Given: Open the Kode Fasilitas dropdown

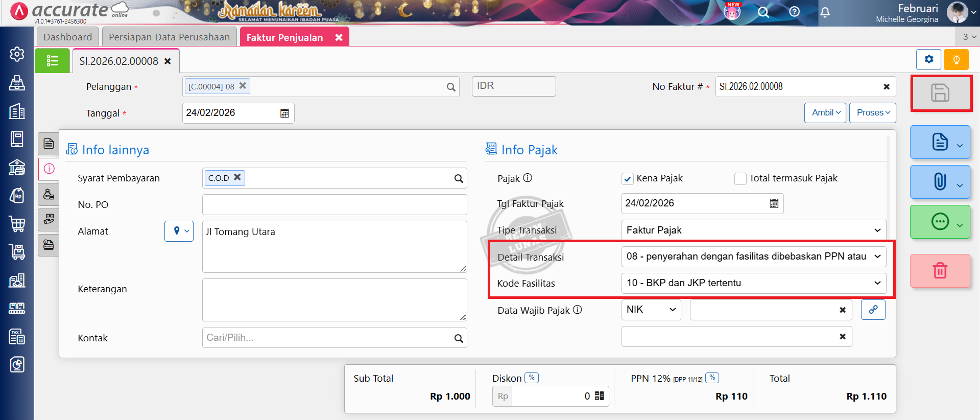Looking at the screenshot, I should click(x=753, y=283).
